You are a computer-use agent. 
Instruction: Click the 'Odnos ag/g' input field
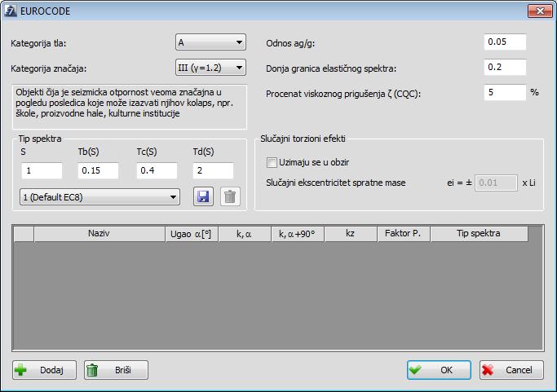[x=505, y=42]
